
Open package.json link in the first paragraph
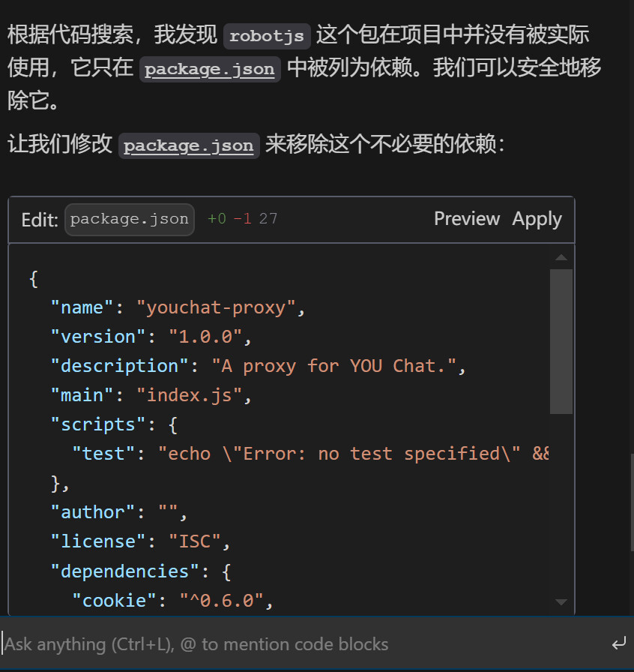[x=210, y=69]
